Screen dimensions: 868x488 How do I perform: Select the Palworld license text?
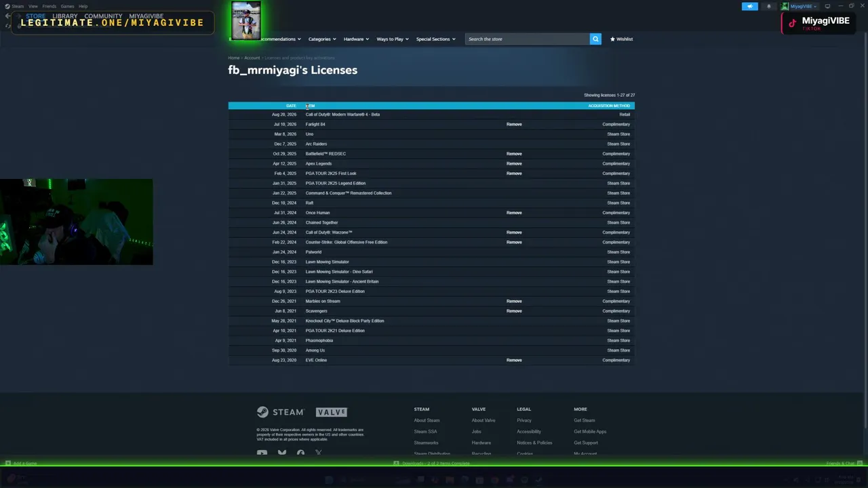(313, 252)
